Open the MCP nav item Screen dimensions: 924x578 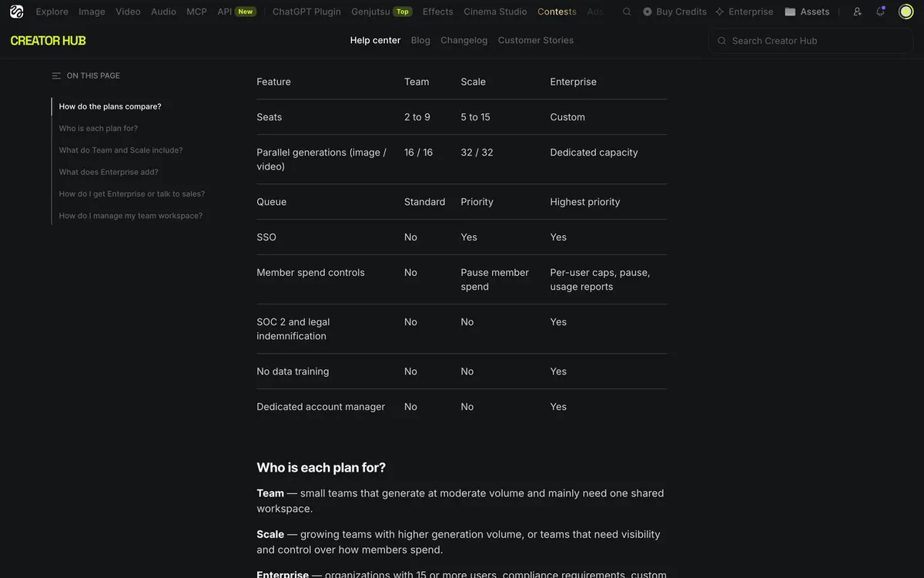pos(196,12)
